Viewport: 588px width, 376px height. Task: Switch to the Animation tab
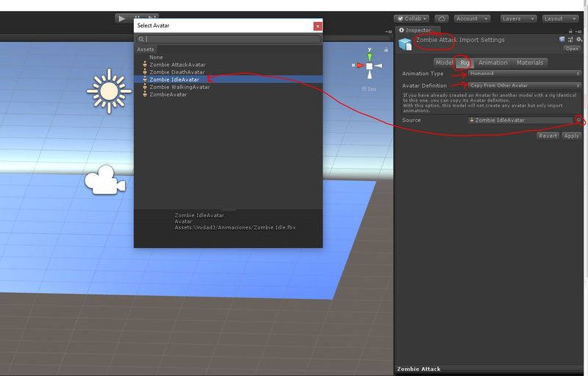[x=492, y=63]
